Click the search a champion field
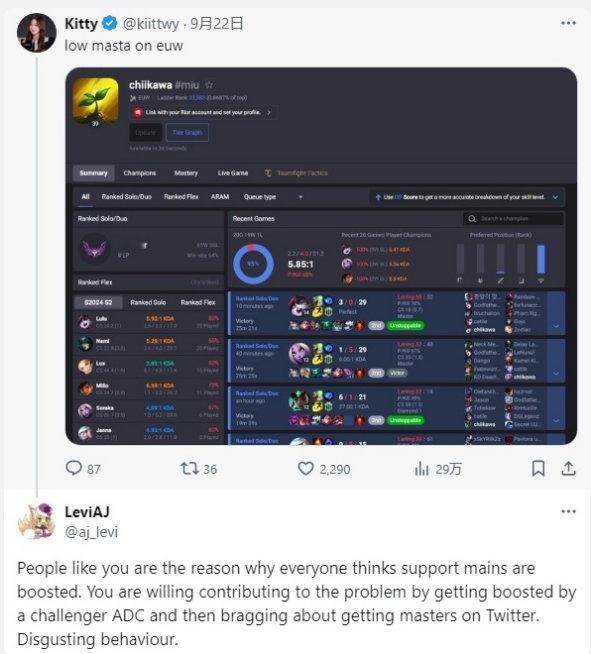Screen dimensions: 591x654 (513, 219)
